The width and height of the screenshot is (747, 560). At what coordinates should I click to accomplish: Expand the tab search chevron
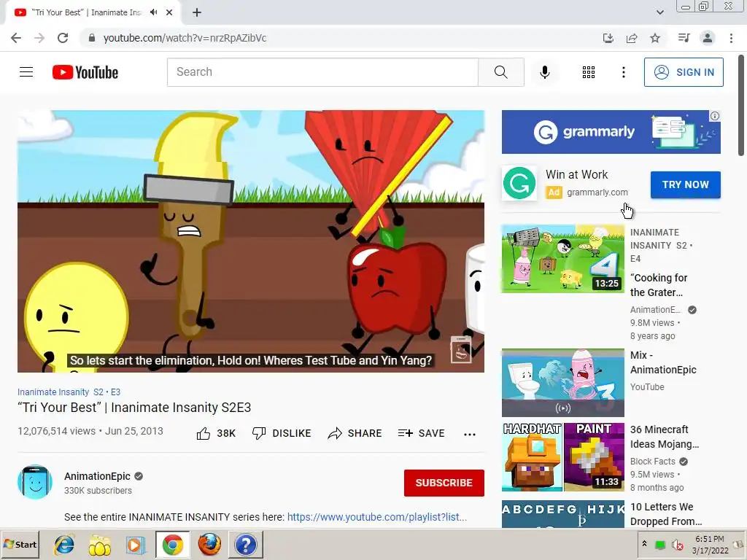pyautogui.click(x=659, y=12)
